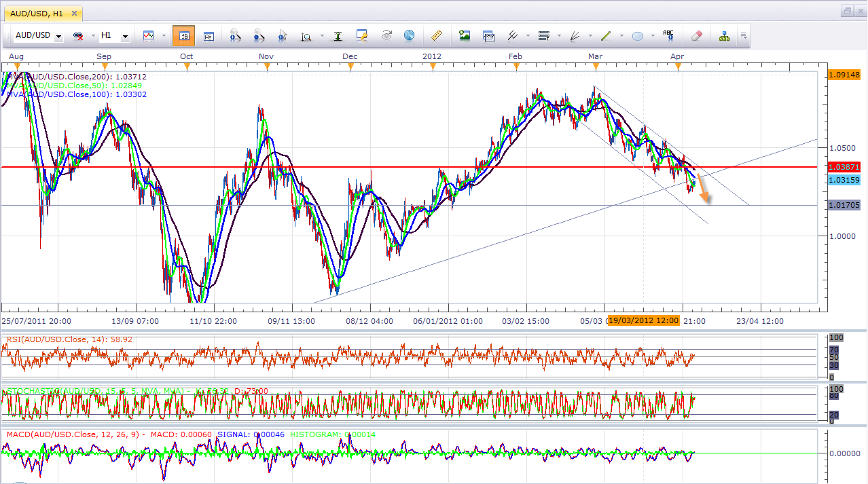This screenshot has height=484, width=868.
Task: Click the RSI indicator label reading 58.92
Action: [69, 339]
